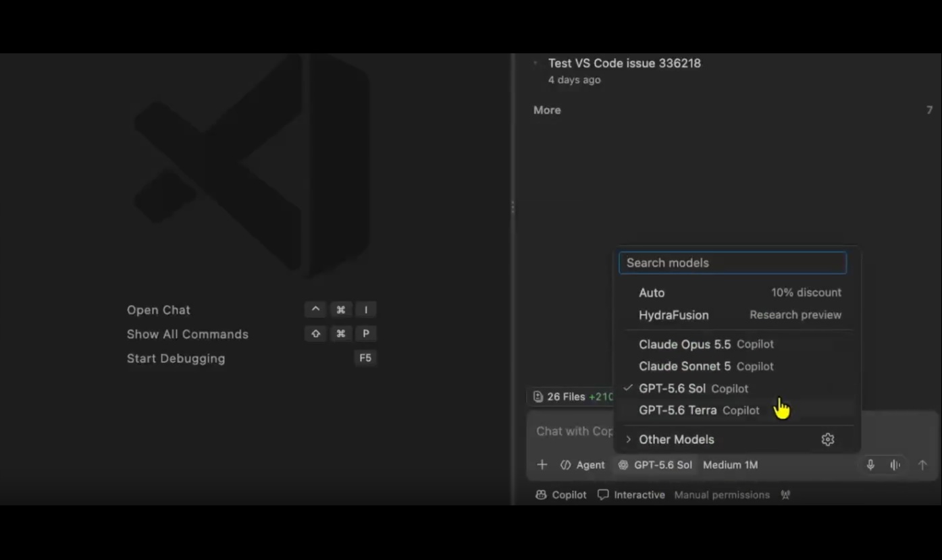942x560 pixels.
Task: Open the Medium 1M reasoning dropdown
Action: pos(730,465)
